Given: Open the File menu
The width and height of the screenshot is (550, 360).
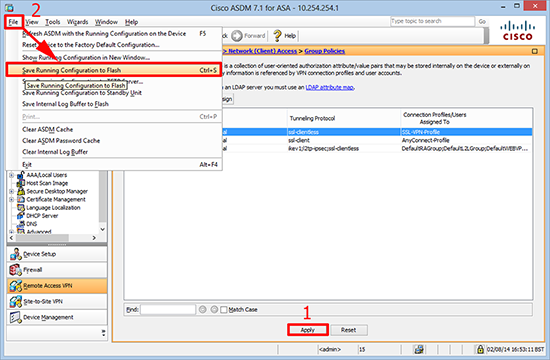Looking at the screenshot, I should coord(13,22).
